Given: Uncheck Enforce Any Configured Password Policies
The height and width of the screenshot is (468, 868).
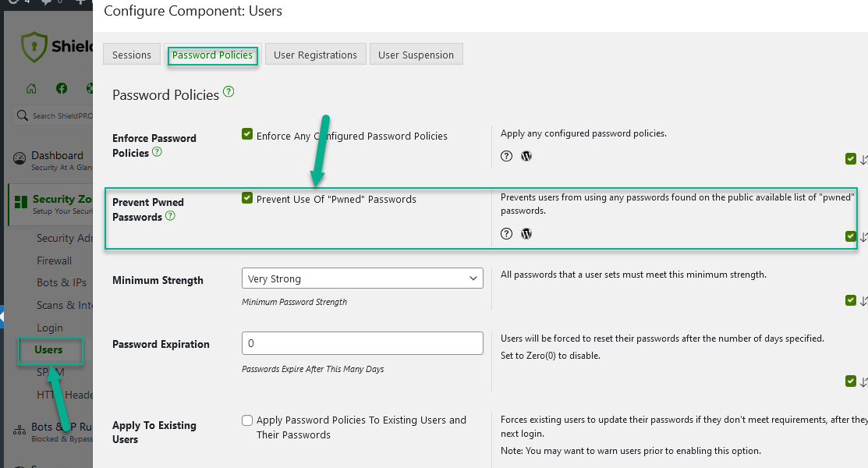Looking at the screenshot, I should (247, 133).
